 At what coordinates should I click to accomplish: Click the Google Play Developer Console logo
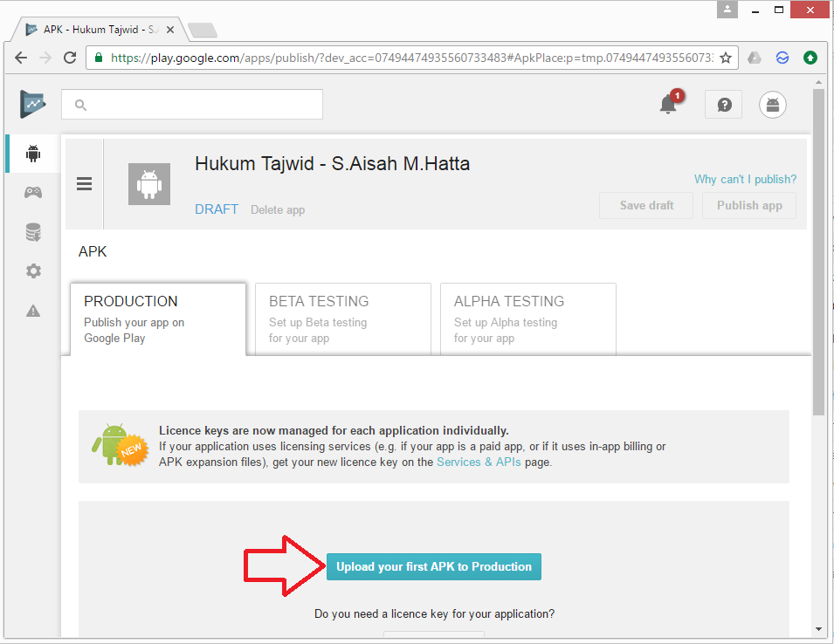point(33,104)
